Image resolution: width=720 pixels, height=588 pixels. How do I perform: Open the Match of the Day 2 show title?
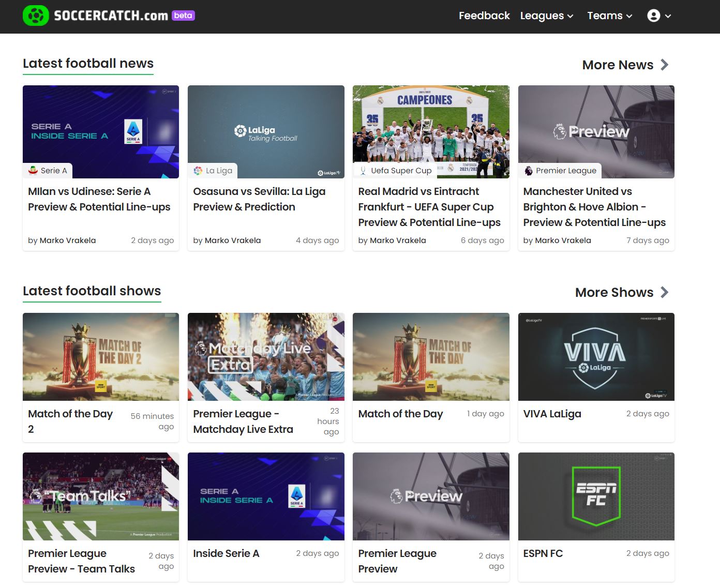70,421
